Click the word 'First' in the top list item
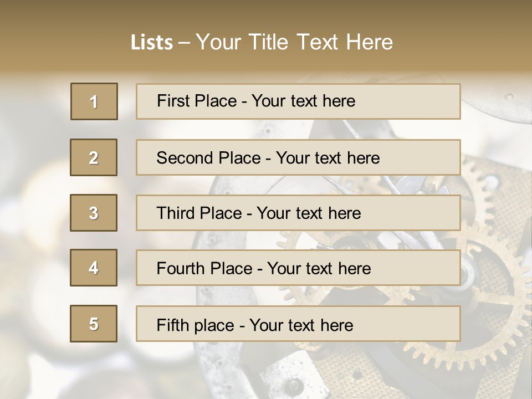This screenshot has height=399, width=532. [x=173, y=101]
